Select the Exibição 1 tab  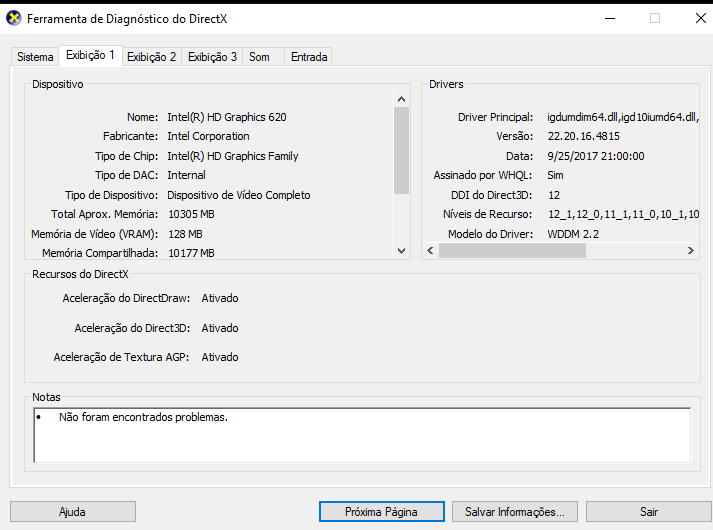(x=90, y=56)
